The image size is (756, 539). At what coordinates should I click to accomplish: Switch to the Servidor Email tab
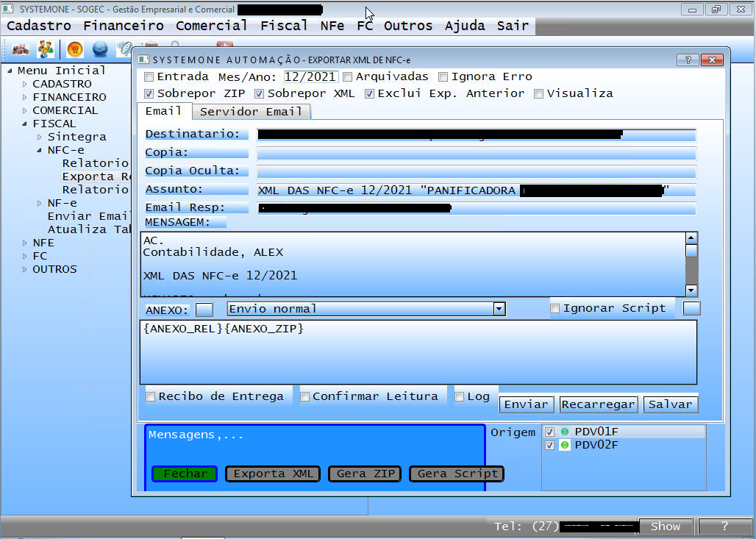251,112
